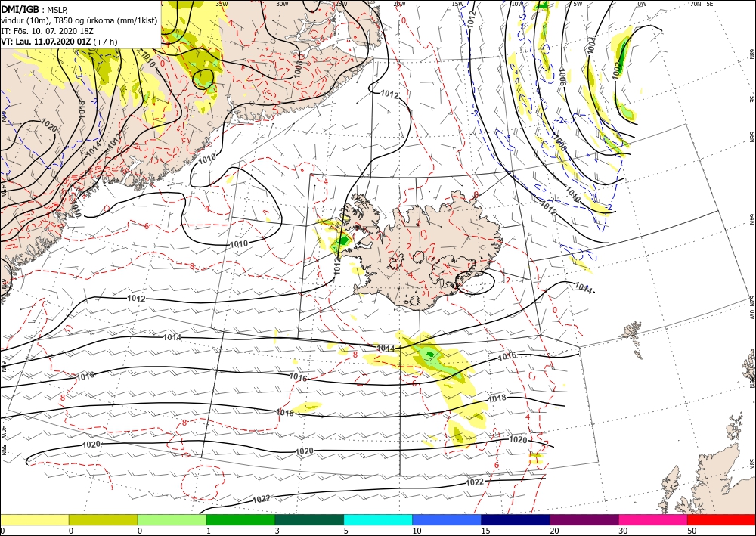Pick the bright blue legend swatch
This screenshot has height=536, width=756.
click(x=447, y=519)
